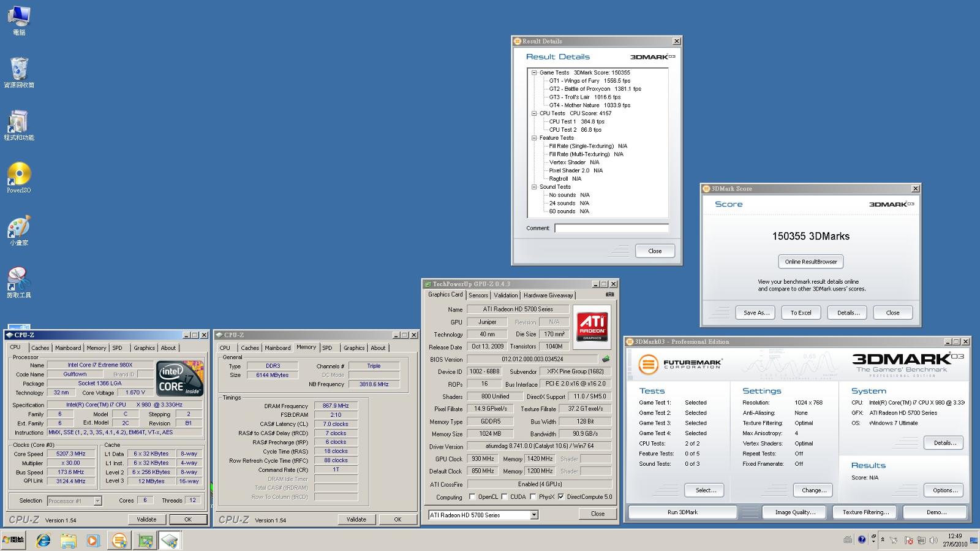Click the taskbar clock showing 12:49
The height and width of the screenshot is (551, 980).
[x=954, y=540]
